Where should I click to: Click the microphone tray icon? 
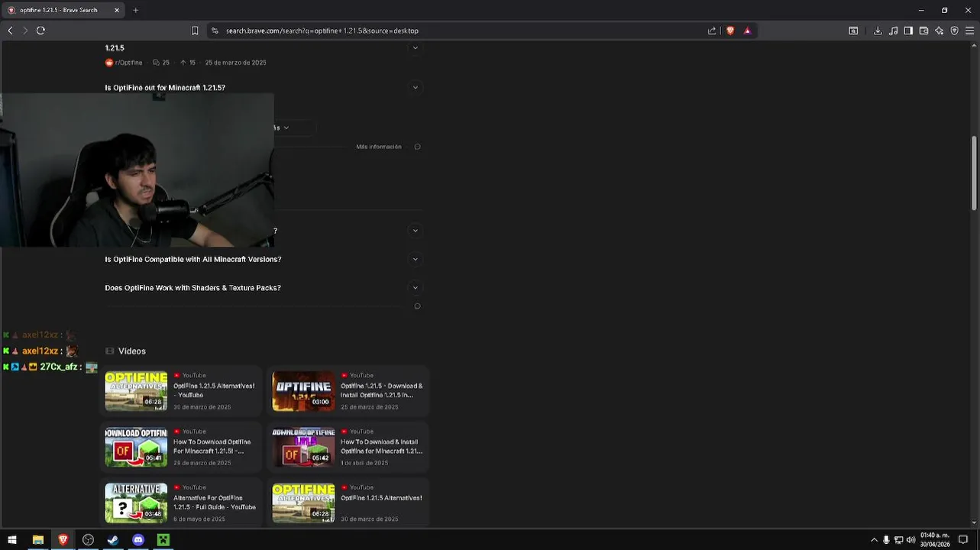click(886, 540)
